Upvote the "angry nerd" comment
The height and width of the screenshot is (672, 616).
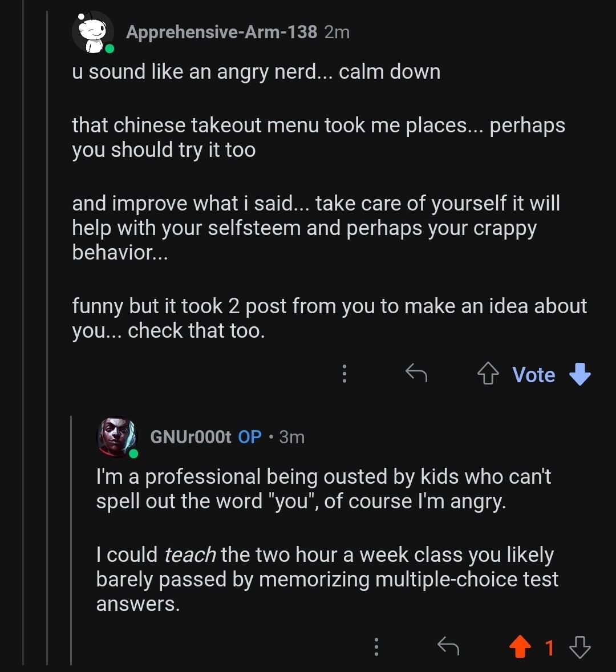coord(488,374)
